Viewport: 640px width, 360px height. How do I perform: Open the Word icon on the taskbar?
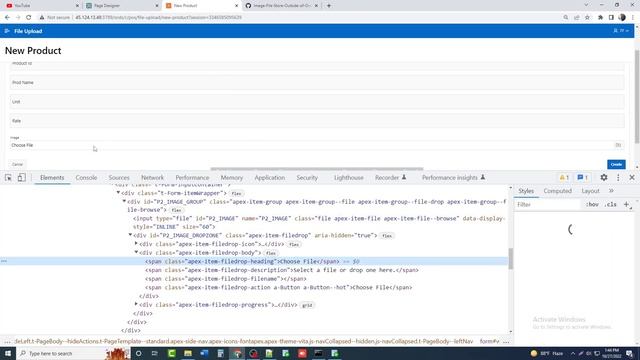[x=204, y=353]
